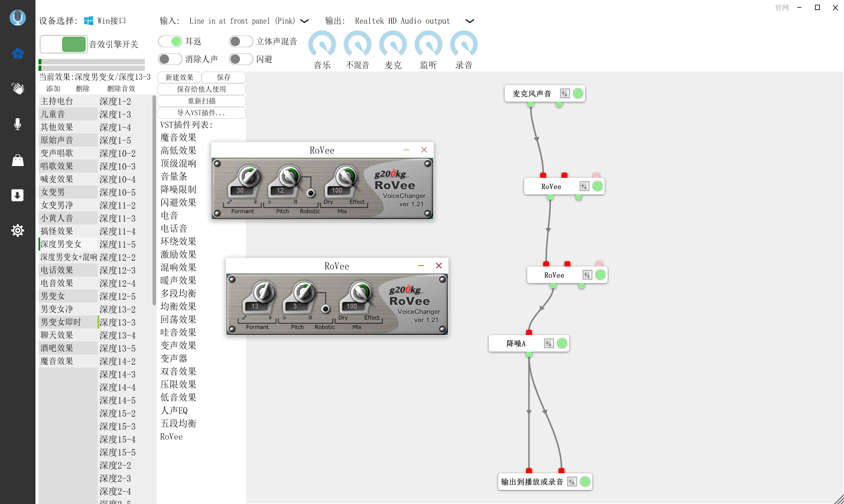Click the microphone app logo in sidebar
Viewport: 844px width, 504px height.
click(18, 18)
